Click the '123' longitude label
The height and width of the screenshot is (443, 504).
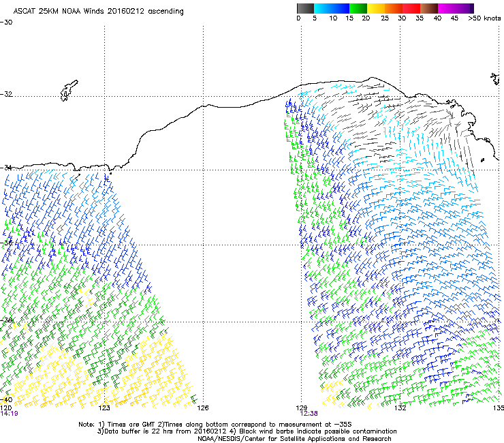[x=104, y=408]
